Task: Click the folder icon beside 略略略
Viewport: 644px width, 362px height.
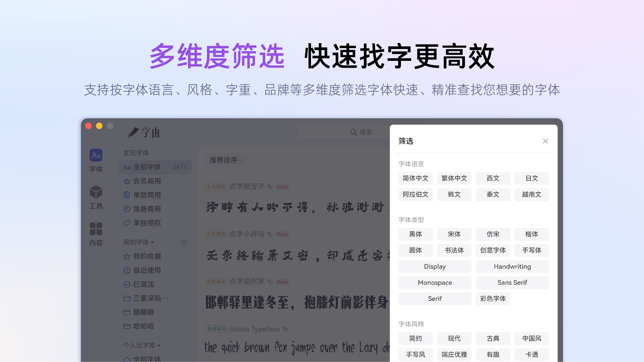Action: click(127, 312)
